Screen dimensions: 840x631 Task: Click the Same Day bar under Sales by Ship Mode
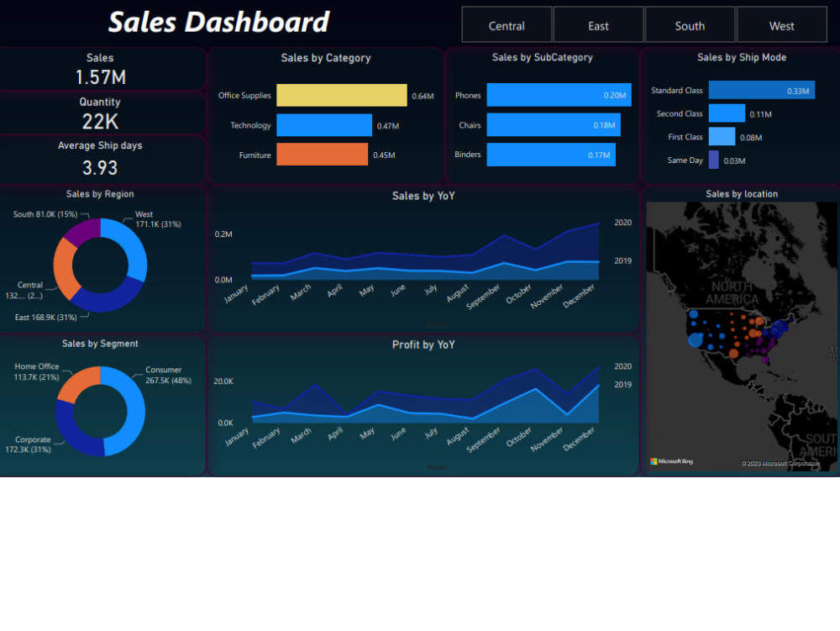pos(716,160)
